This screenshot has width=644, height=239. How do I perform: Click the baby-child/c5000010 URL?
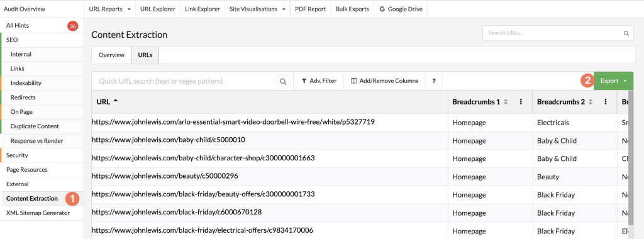[169, 140]
